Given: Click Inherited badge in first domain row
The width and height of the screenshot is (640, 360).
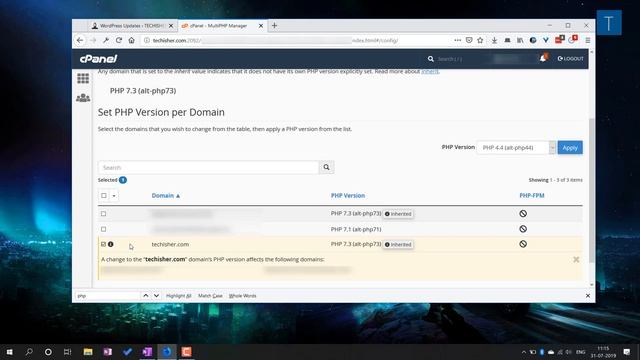Looking at the screenshot, I should coord(398,214).
